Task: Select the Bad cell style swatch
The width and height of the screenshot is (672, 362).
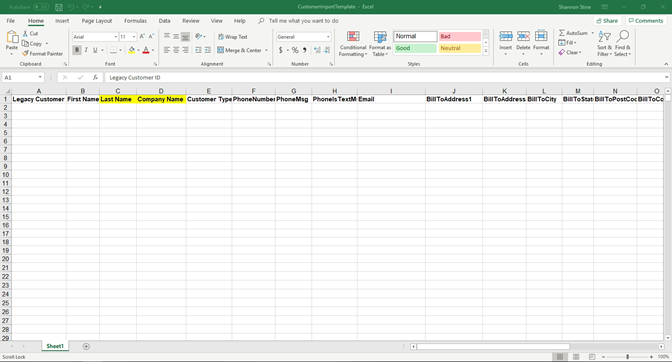Action: pos(460,36)
